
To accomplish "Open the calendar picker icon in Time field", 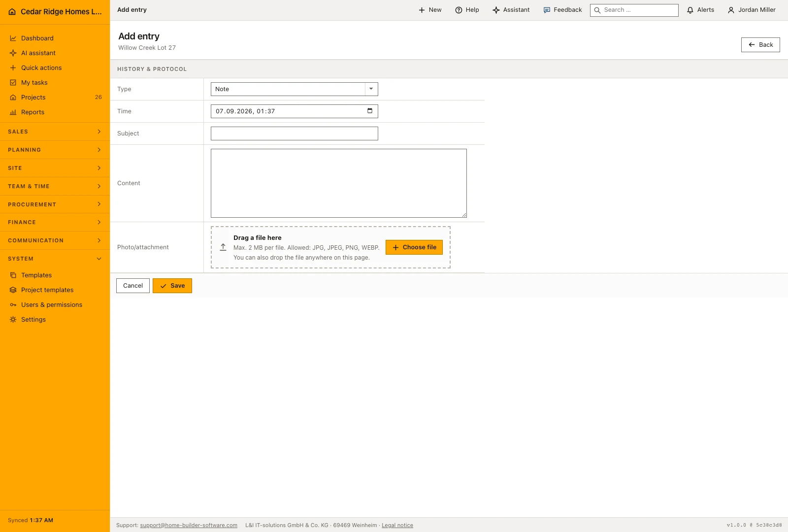I will coord(370,111).
